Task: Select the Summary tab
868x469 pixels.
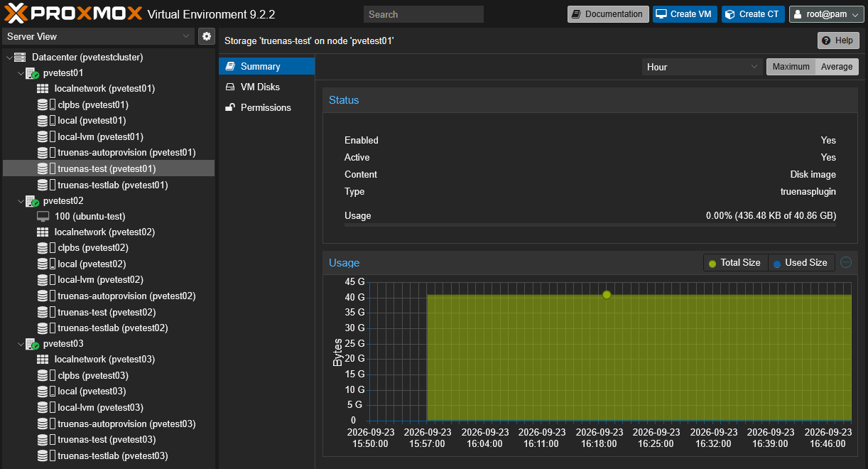Action: [x=266, y=66]
